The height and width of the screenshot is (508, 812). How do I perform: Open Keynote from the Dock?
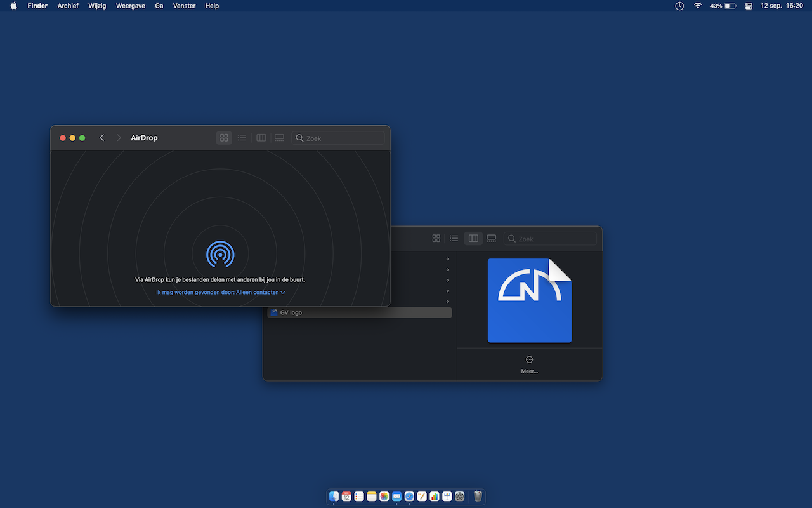[x=447, y=497]
